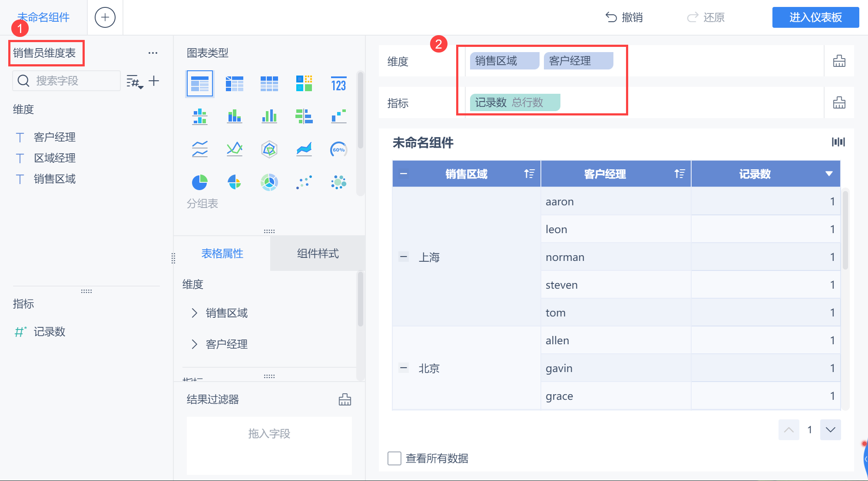The width and height of the screenshot is (868, 481).
Task: Choose the KPI 123 indicator chart icon
Action: click(x=338, y=84)
